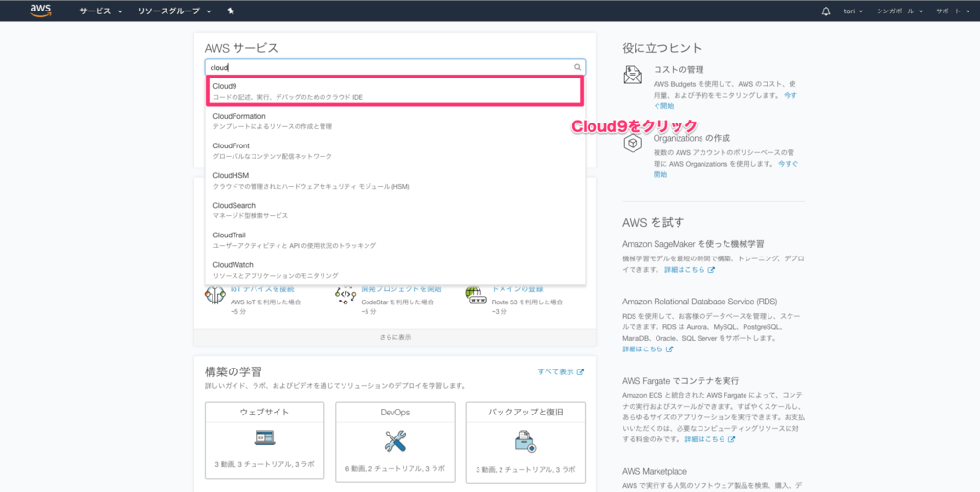Open the サポート dropdown

pyautogui.click(x=952, y=11)
